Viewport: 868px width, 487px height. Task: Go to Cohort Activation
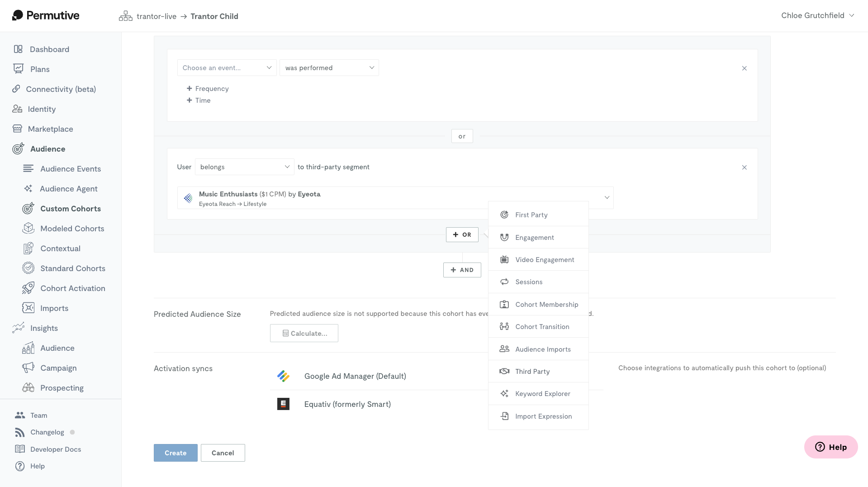pyautogui.click(x=73, y=288)
